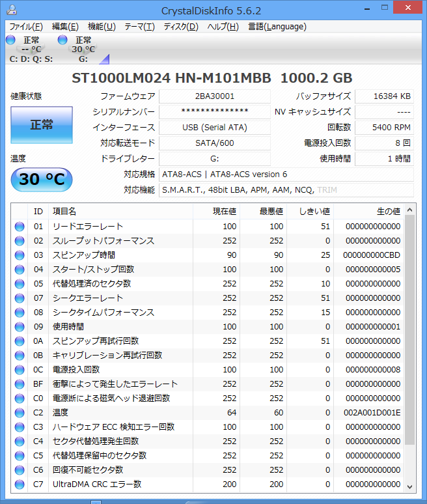Select the G: disk status orb

pyautogui.click(x=62, y=40)
